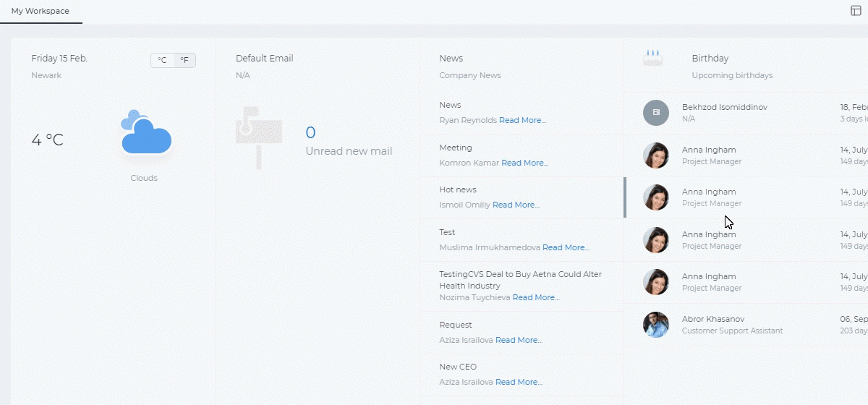Click author name Aziza Israilova under Request

click(466, 340)
